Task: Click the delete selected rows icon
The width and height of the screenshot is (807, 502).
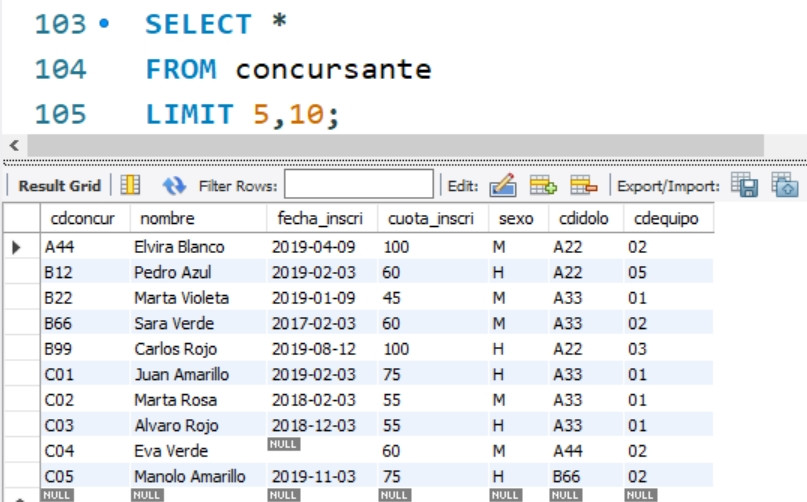Action: [x=584, y=185]
